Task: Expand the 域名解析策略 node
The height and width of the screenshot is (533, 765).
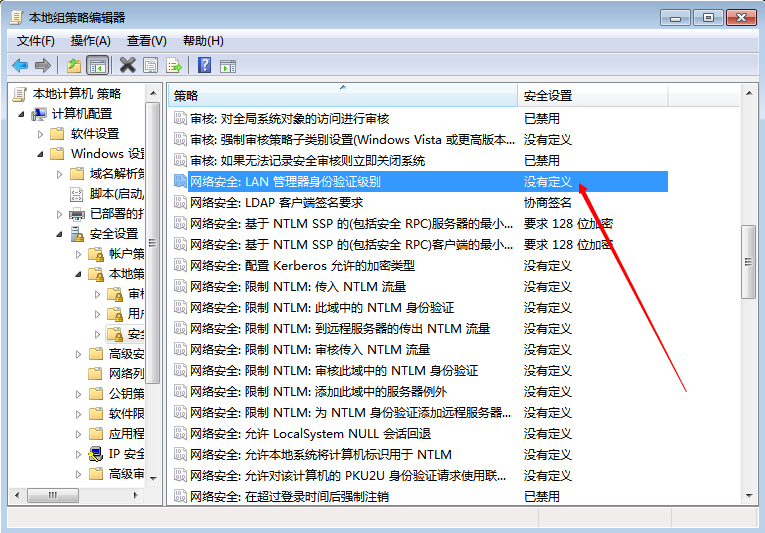Action: tap(60, 174)
